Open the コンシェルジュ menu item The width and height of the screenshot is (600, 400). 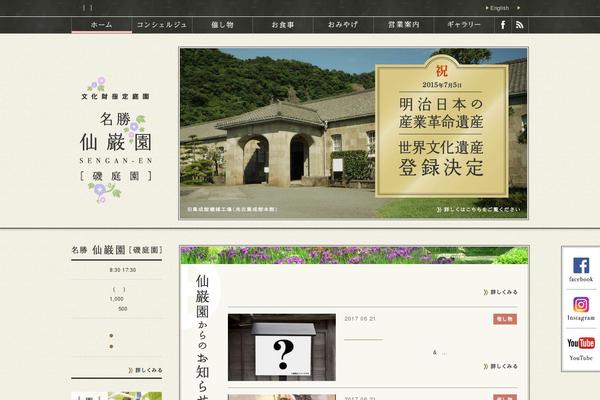click(x=162, y=25)
